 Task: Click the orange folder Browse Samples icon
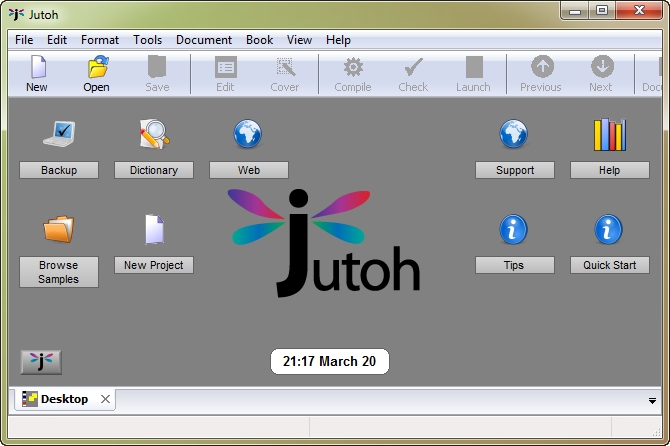[x=59, y=229]
